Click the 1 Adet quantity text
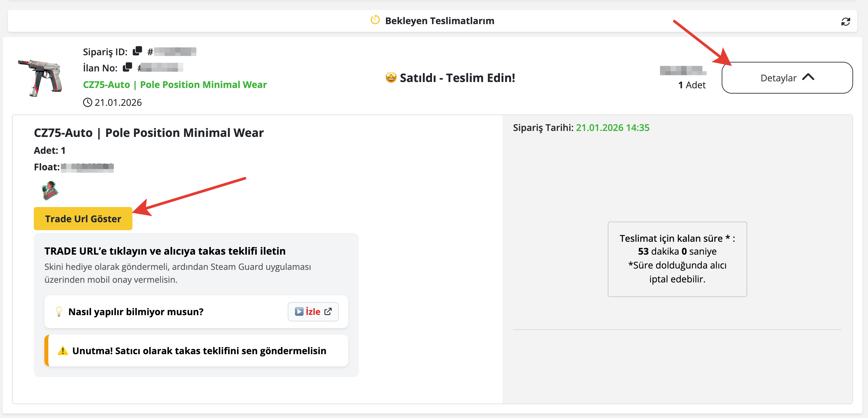Viewport: 868px width, 418px height. click(x=692, y=85)
